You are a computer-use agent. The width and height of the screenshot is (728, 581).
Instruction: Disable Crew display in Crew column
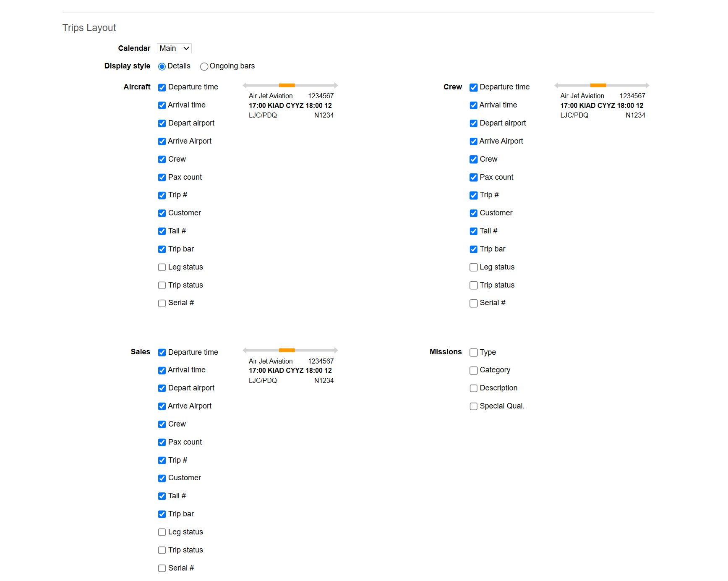pyautogui.click(x=473, y=159)
